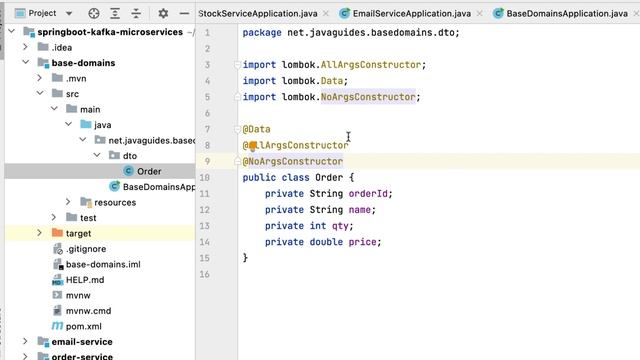Click the Order class file icon
Screen dimensions: 640x360
click(128, 171)
